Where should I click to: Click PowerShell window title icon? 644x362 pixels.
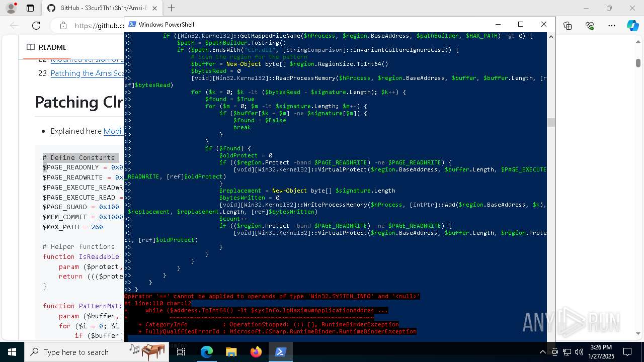(132, 24)
